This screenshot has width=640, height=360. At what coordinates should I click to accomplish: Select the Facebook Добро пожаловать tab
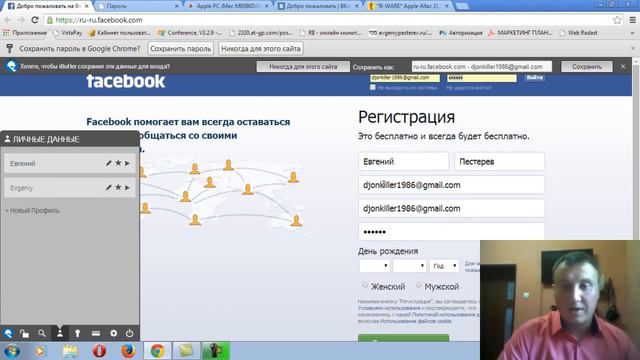point(48,6)
